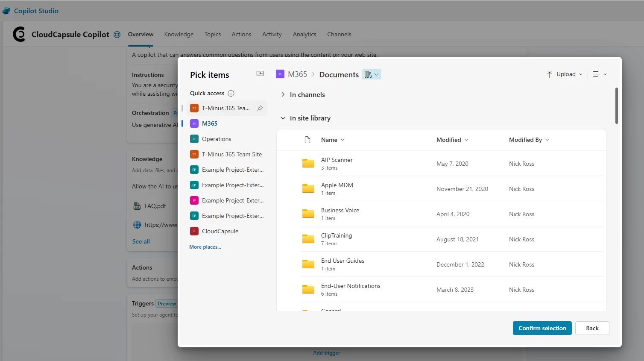The image size is (644, 361).
Task: Click the CloudCapsule site icon
Action: point(194,231)
